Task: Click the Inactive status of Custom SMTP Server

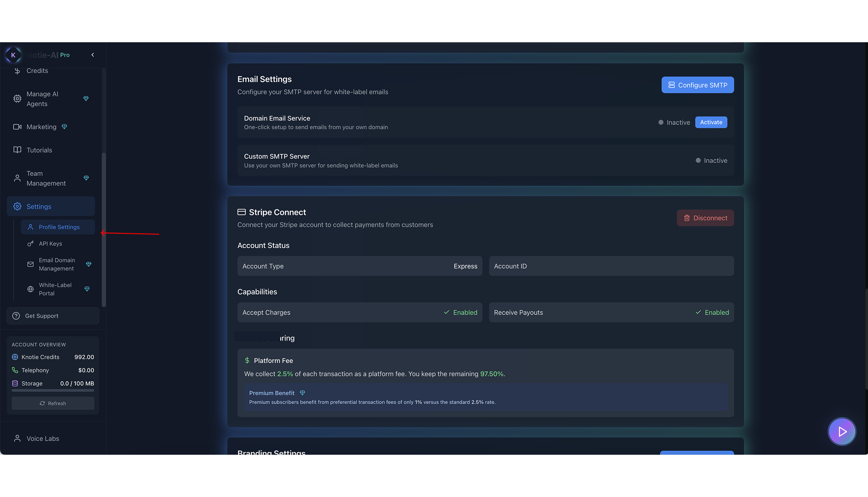Action: [712, 161]
